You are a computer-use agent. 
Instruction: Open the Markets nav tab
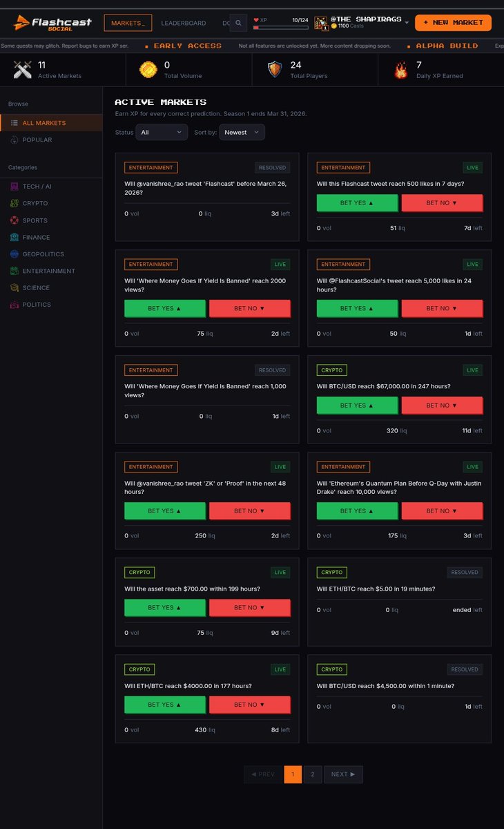point(128,23)
